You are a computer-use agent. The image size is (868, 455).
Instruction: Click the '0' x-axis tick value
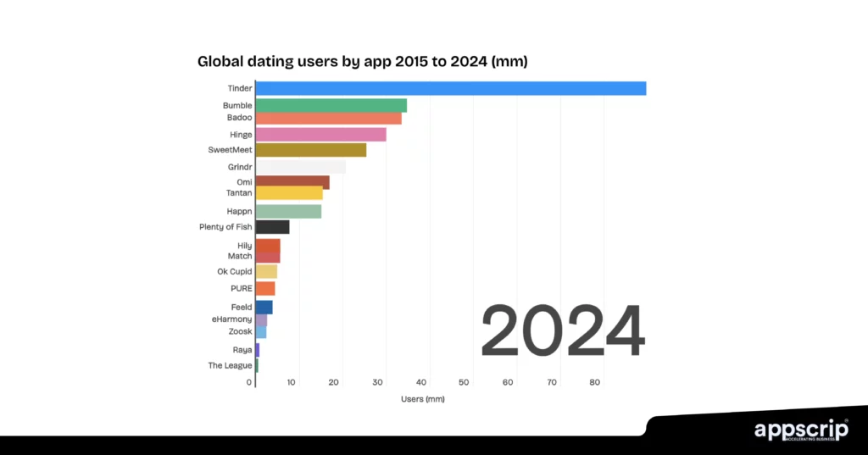[249, 382]
